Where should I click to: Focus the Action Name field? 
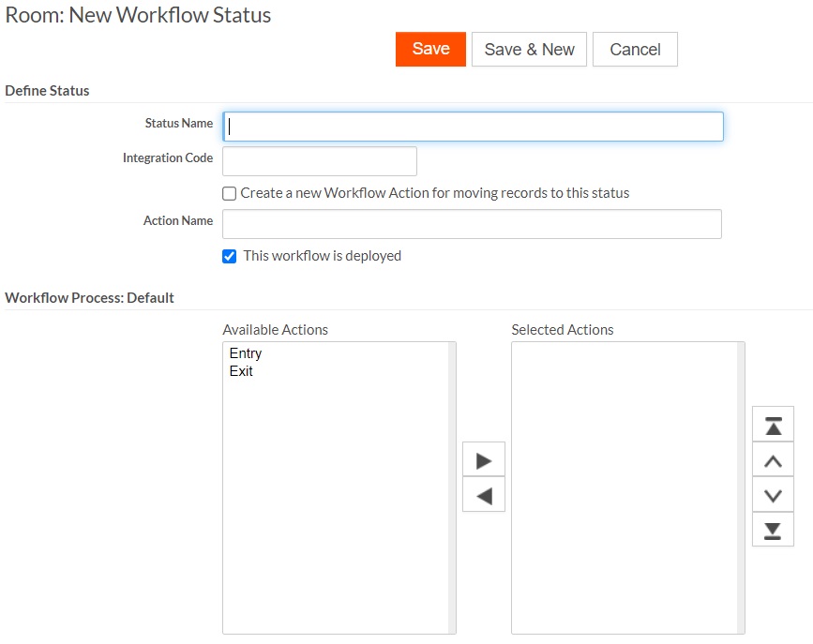[x=472, y=224]
